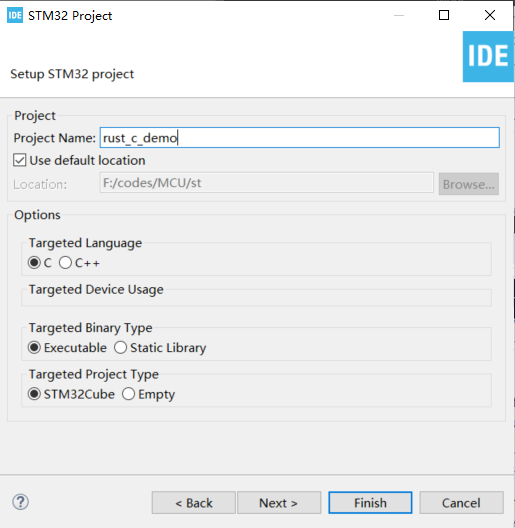Click the Location path field

point(266,183)
